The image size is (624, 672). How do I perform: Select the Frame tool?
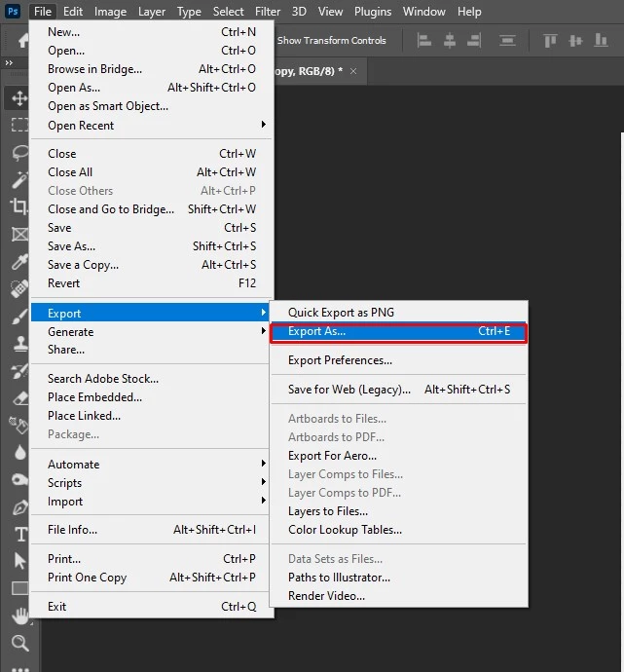[x=19, y=234]
